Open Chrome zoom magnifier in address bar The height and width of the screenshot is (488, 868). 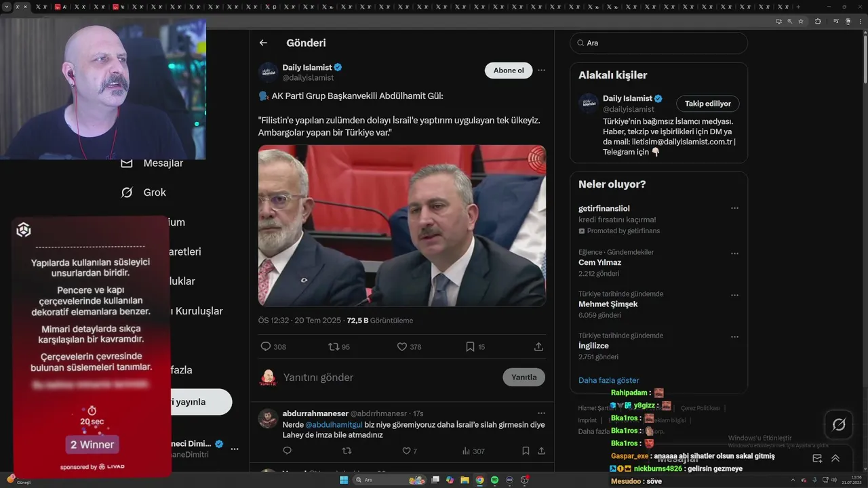pyautogui.click(x=790, y=21)
